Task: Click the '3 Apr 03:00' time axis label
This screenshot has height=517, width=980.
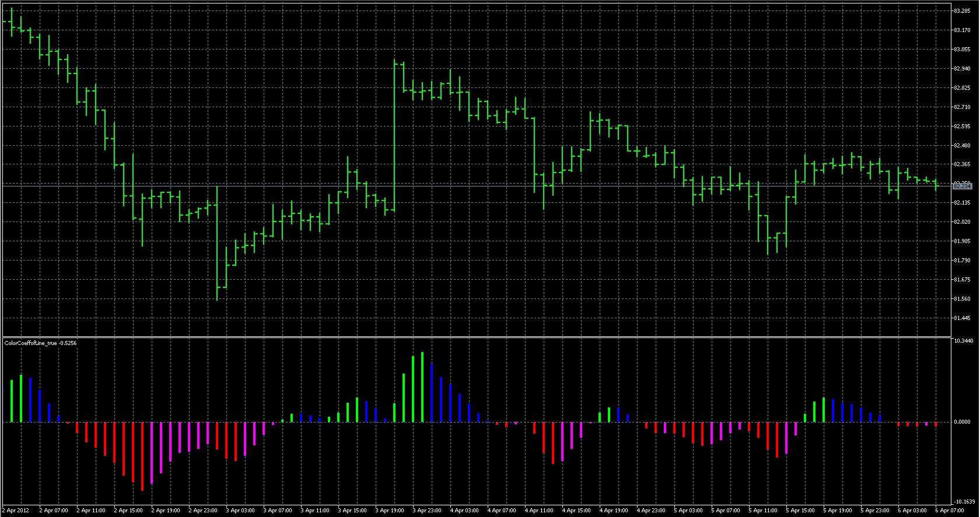Action: click(240, 511)
